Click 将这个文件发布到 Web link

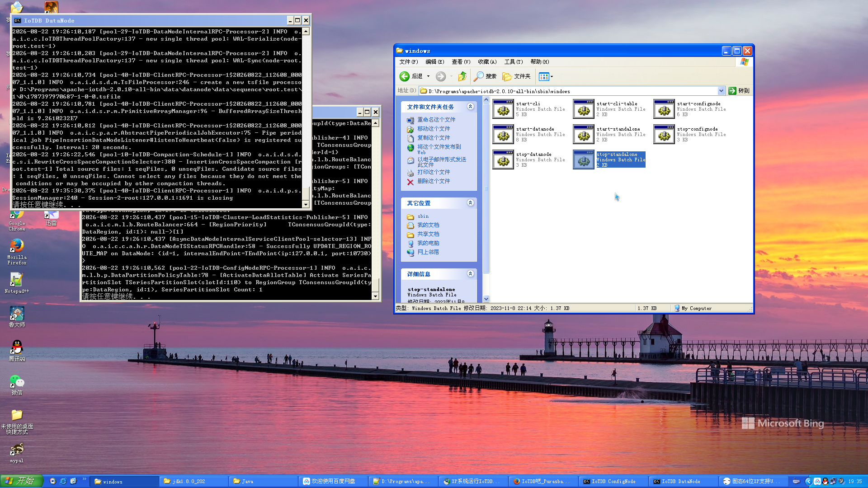(439, 149)
